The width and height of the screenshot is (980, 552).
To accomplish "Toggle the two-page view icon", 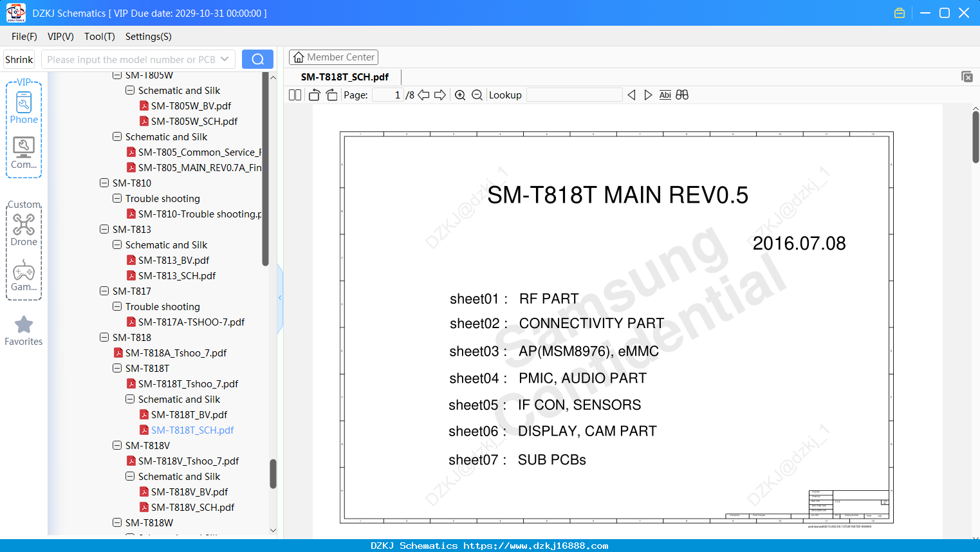I will pos(295,95).
